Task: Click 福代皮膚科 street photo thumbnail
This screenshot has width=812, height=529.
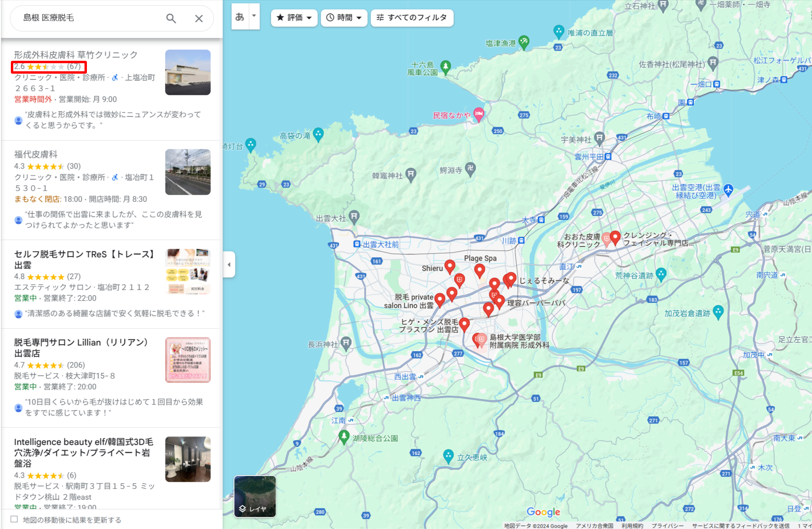Action: point(188,172)
